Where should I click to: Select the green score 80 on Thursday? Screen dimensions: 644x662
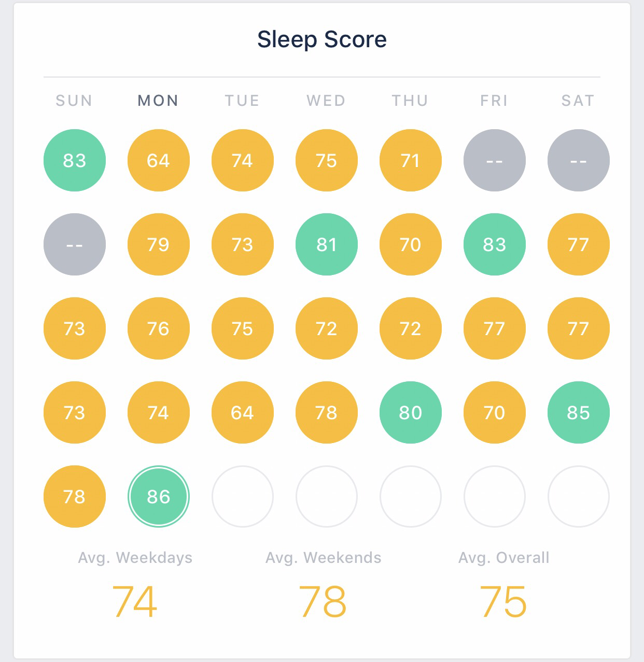(x=410, y=412)
